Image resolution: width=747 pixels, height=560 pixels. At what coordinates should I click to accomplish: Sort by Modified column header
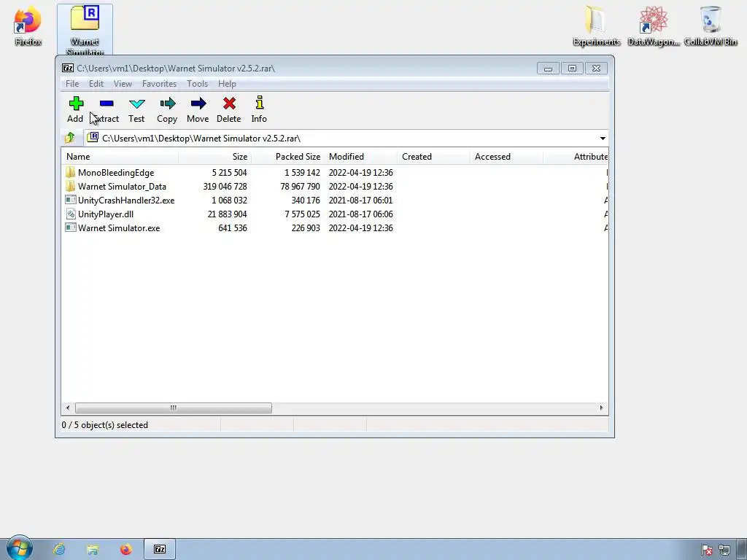point(360,157)
